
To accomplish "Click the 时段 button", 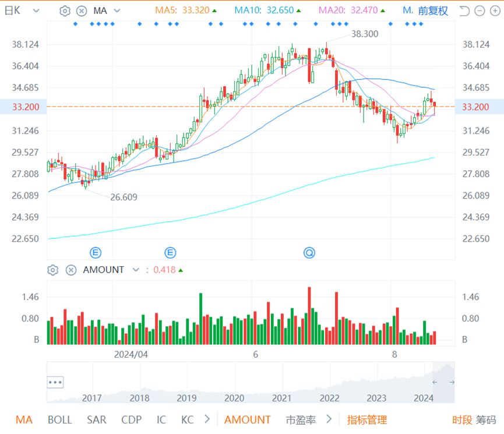I will coord(462,420).
